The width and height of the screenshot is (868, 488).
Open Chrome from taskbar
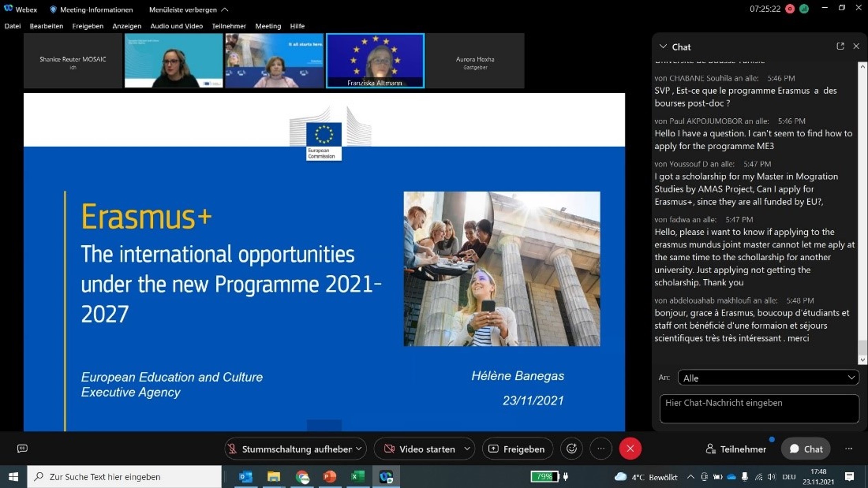pyautogui.click(x=302, y=477)
